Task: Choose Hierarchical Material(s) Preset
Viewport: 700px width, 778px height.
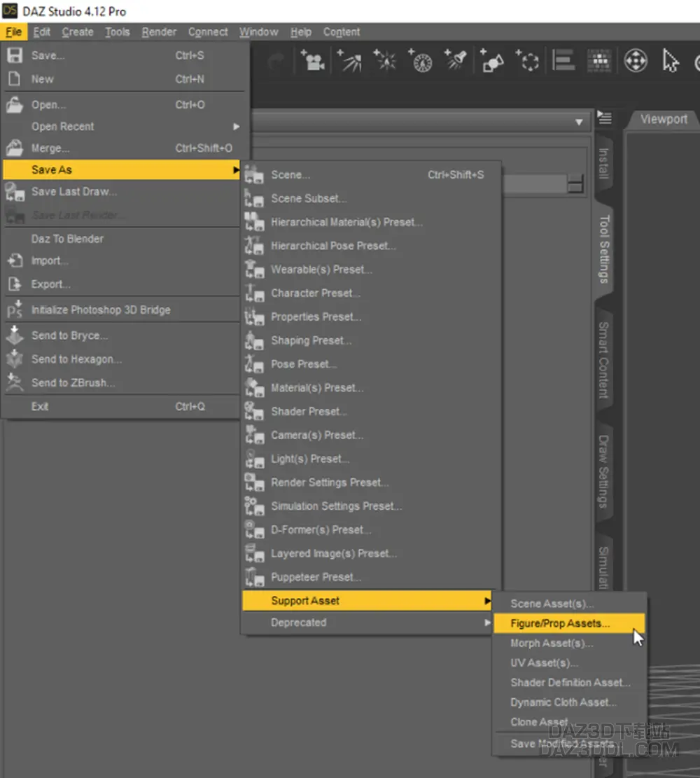Action: point(371,222)
